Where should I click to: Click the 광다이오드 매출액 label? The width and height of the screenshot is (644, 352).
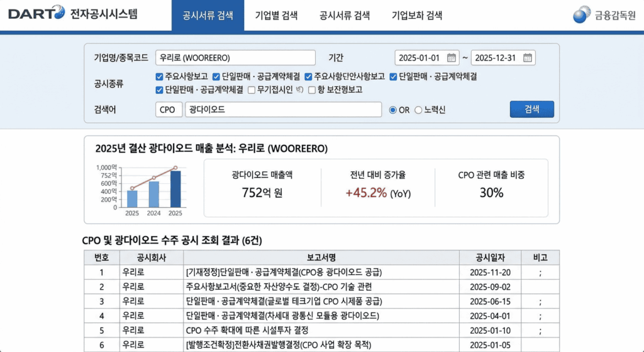pos(262,175)
